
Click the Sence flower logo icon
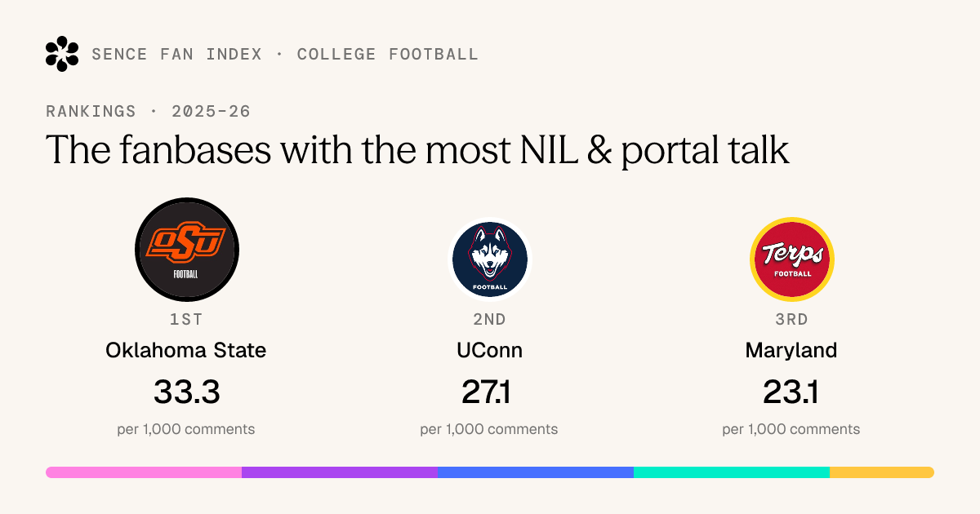62,54
